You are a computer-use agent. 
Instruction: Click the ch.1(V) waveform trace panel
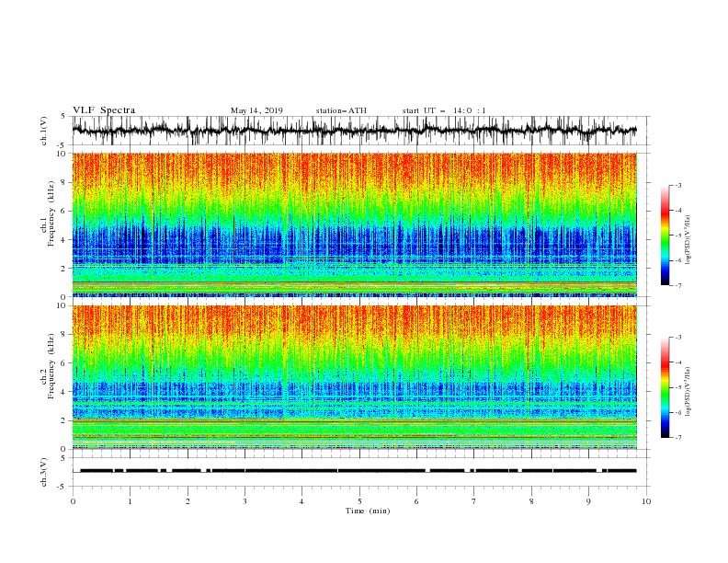[361, 131]
